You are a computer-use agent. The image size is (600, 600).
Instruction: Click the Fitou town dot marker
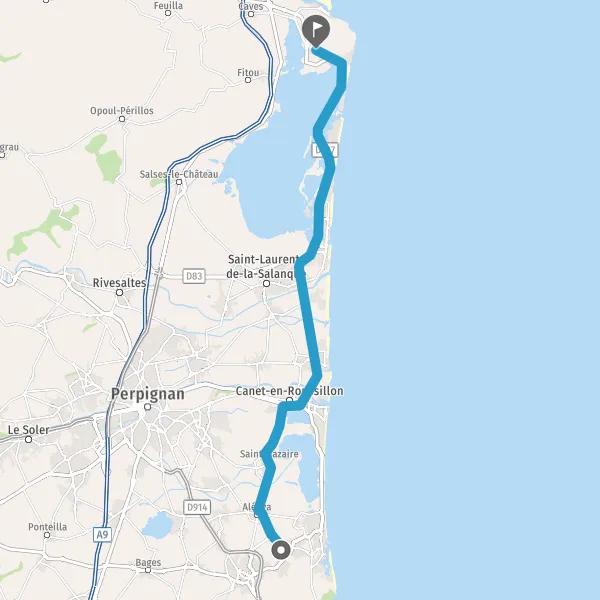point(248,80)
